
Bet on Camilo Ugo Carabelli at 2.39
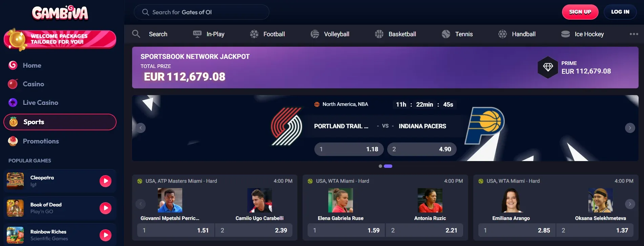pyautogui.click(x=254, y=230)
